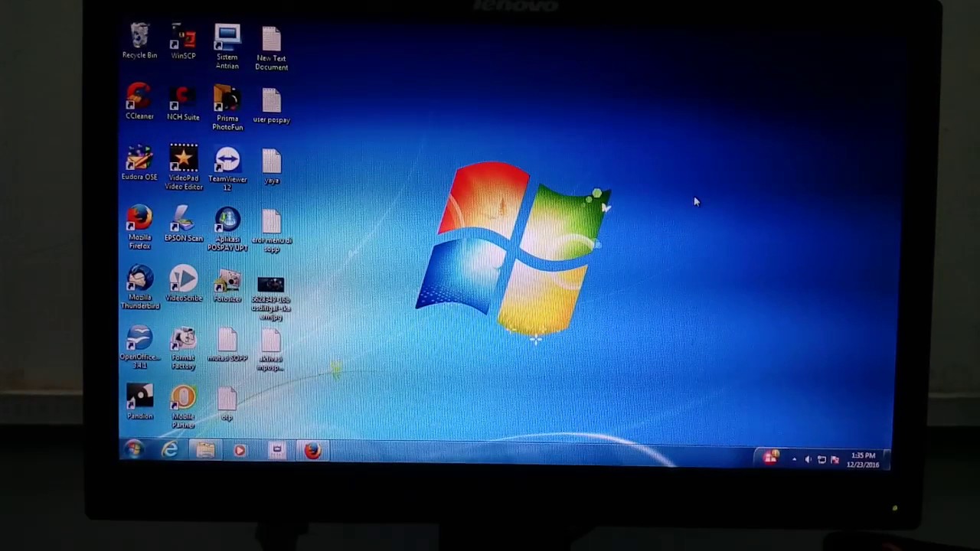Launch Internet Explorer from the taskbar
This screenshot has width=980, height=551.
coord(170,450)
